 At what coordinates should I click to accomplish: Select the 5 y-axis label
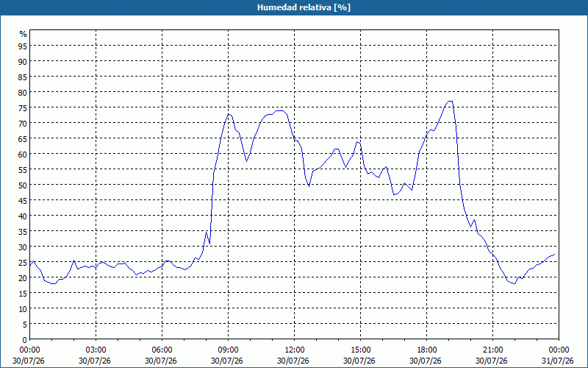click(25, 324)
